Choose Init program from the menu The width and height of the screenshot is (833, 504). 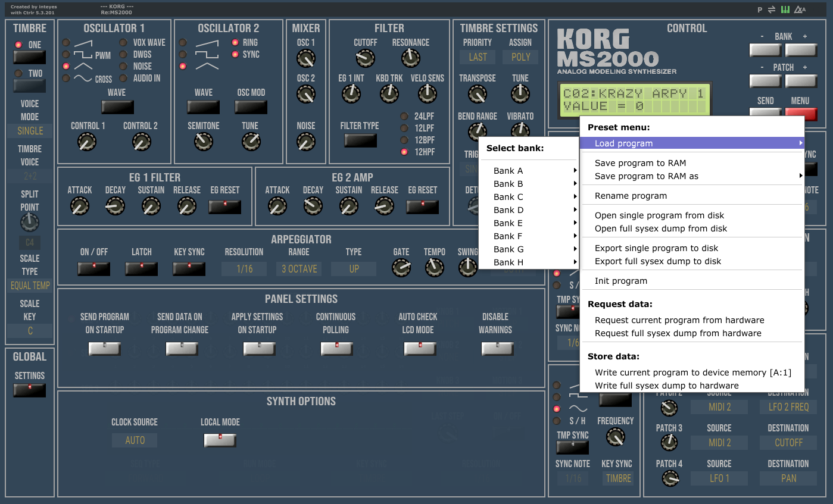[x=692, y=281]
